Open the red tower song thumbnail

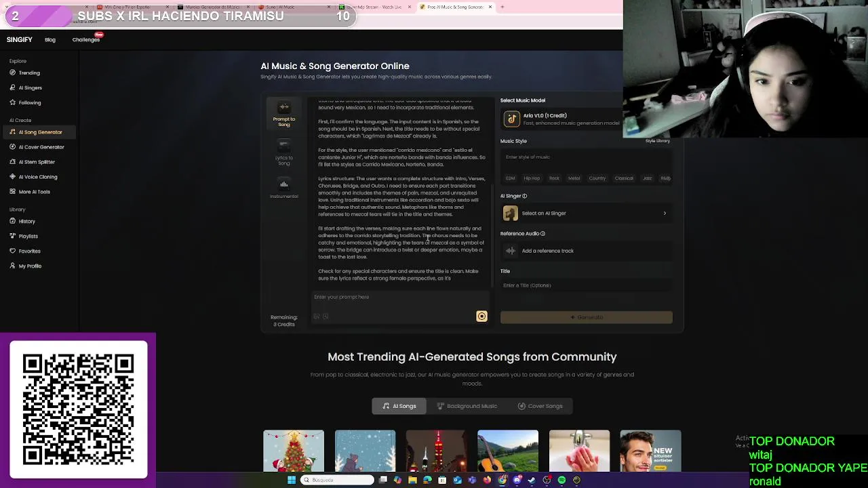pyautogui.click(x=436, y=451)
